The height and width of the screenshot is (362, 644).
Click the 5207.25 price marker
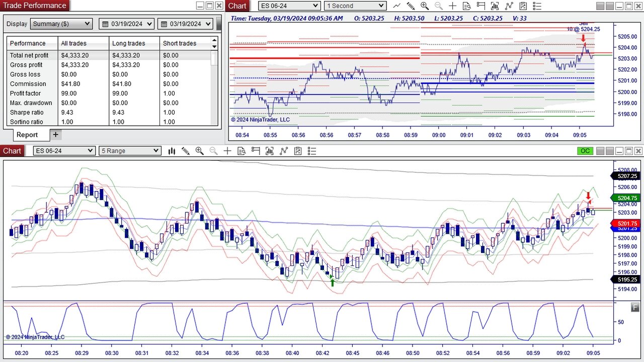624,176
